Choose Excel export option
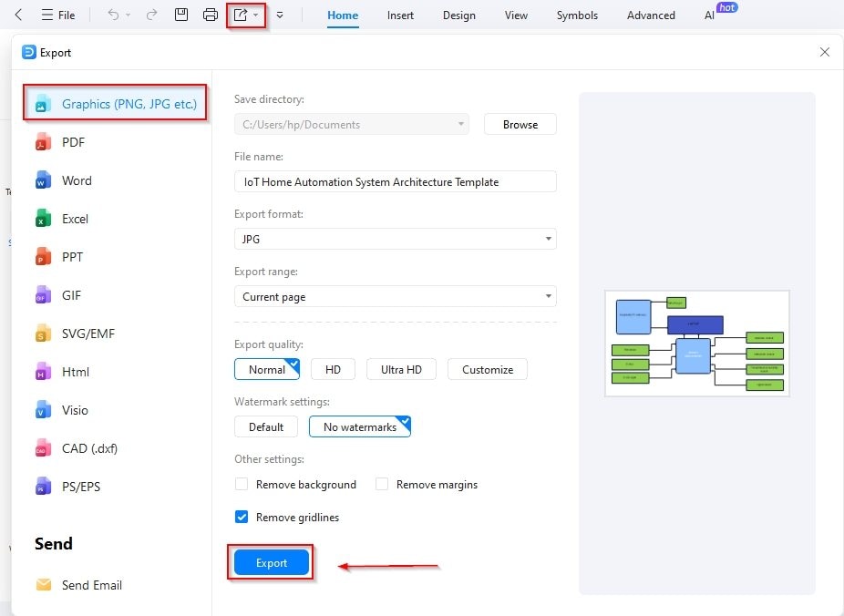This screenshot has width=844, height=616. pos(75,219)
